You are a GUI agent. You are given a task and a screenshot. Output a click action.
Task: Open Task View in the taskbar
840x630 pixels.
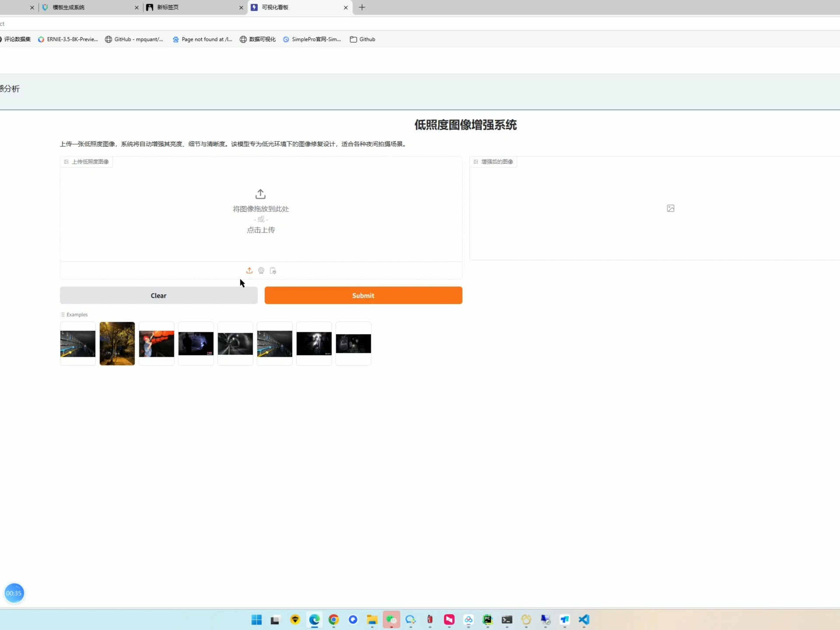pos(275,619)
